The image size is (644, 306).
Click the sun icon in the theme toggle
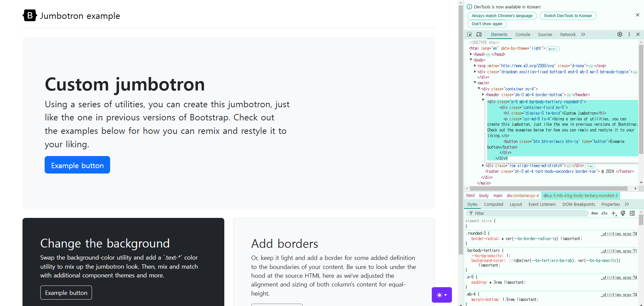pos(439,295)
